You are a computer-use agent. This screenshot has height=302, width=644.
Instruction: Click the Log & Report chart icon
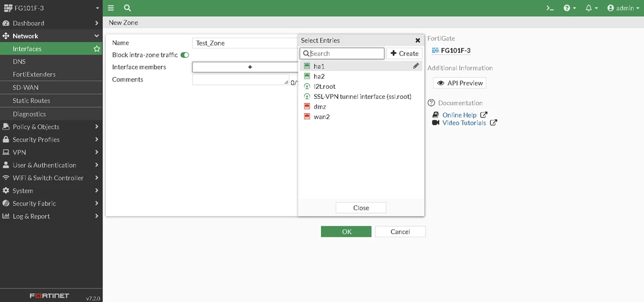coord(6,217)
